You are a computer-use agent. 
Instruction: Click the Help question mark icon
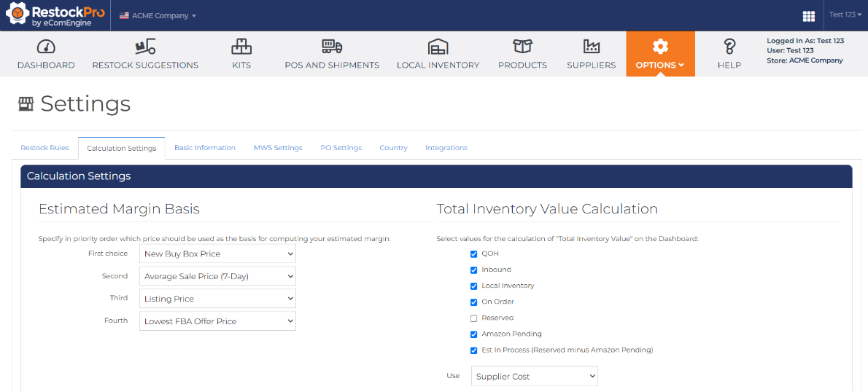729,47
